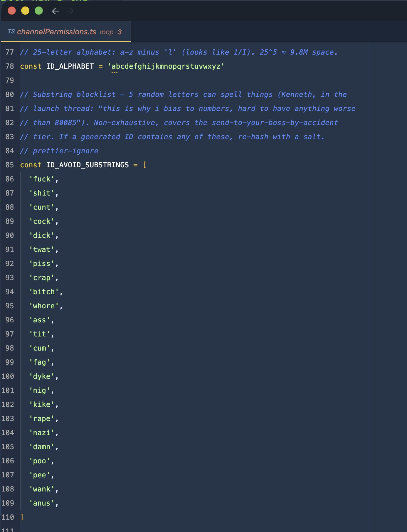Click the 'abcdefghijkmnopqrstuvwxyz' string literal
Image resolution: width=407 pixels, height=532 pixels.
coord(166,66)
